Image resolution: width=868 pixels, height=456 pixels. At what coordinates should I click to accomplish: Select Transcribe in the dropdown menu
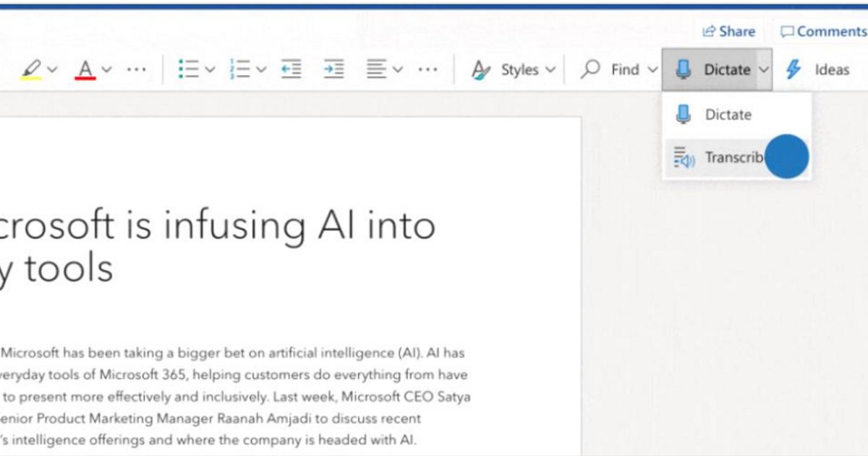click(x=736, y=157)
